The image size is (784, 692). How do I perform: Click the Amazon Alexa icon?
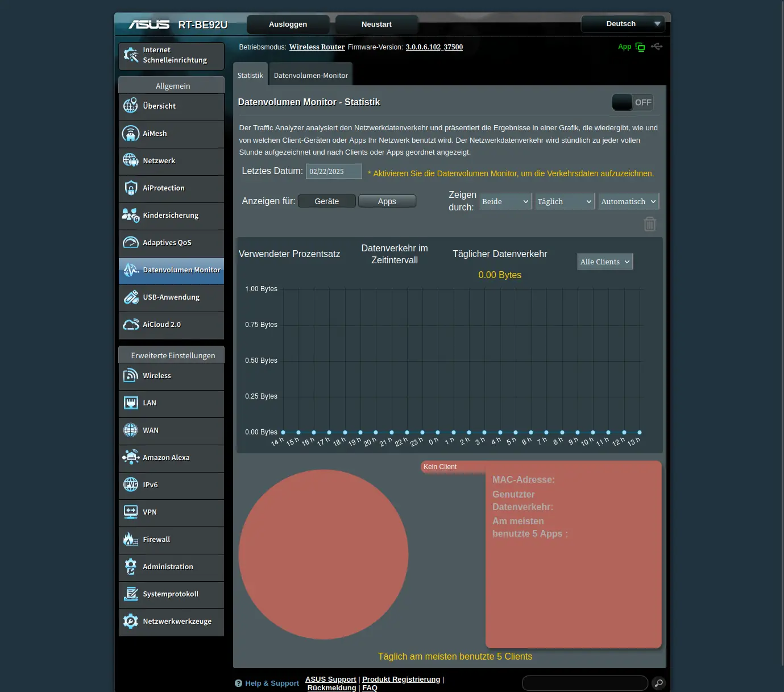[131, 458]
